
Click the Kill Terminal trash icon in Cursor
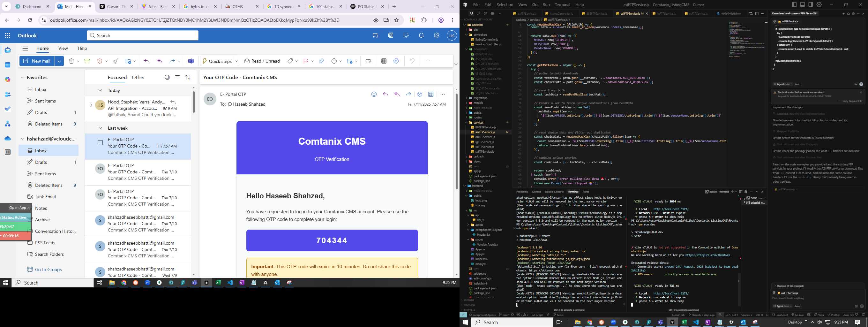tap(746, 192)
